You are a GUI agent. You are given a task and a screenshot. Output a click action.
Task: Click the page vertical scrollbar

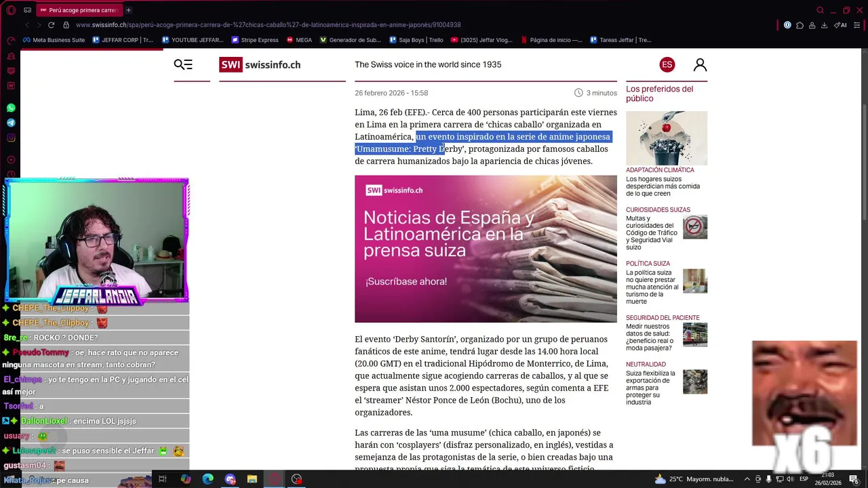click(864, 163)
